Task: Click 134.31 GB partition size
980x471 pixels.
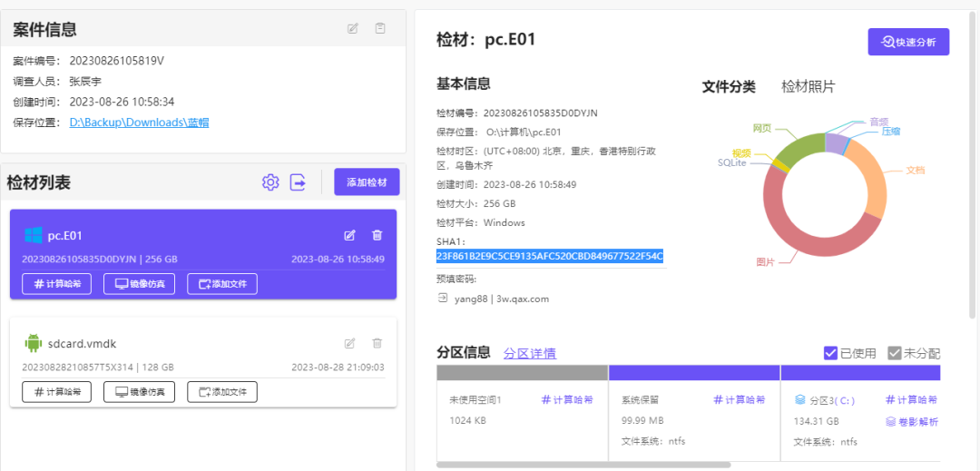Action: pos(817,421)
